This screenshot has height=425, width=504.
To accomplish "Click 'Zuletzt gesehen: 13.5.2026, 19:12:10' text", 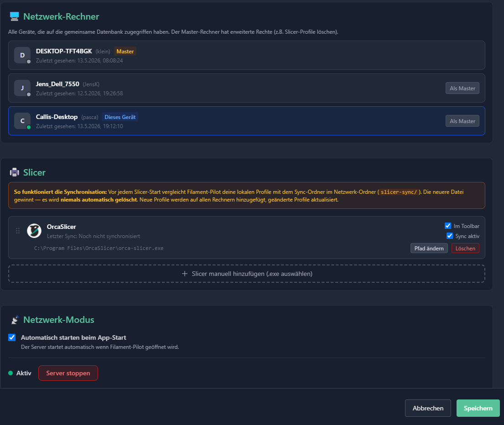I will [x=79, y=126].
